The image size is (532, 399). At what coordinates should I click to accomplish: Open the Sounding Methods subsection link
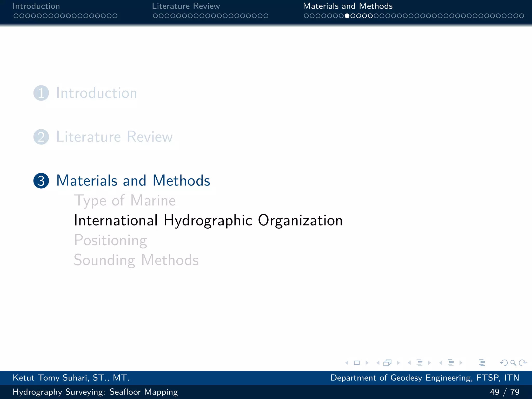click(136, 260)
